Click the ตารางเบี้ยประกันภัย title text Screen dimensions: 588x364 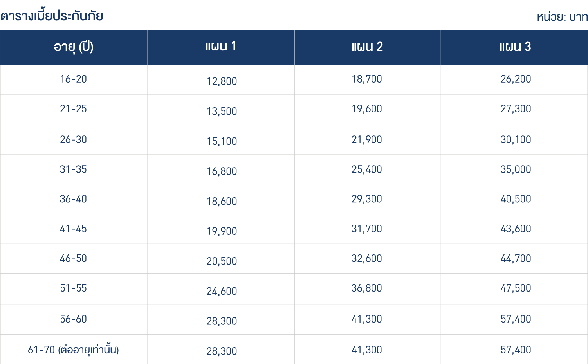(52, 16)
